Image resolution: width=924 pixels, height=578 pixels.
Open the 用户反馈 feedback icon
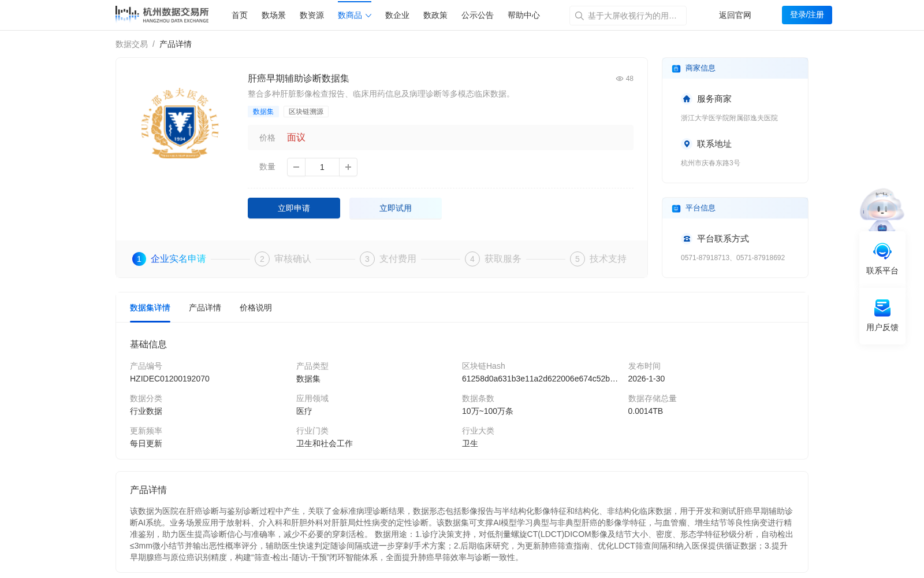coord(882,308)
